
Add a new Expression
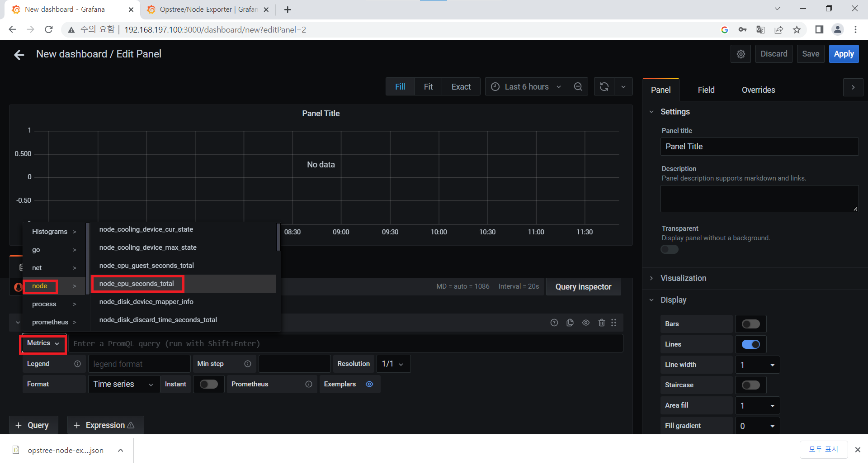click(x=105, y=425)
